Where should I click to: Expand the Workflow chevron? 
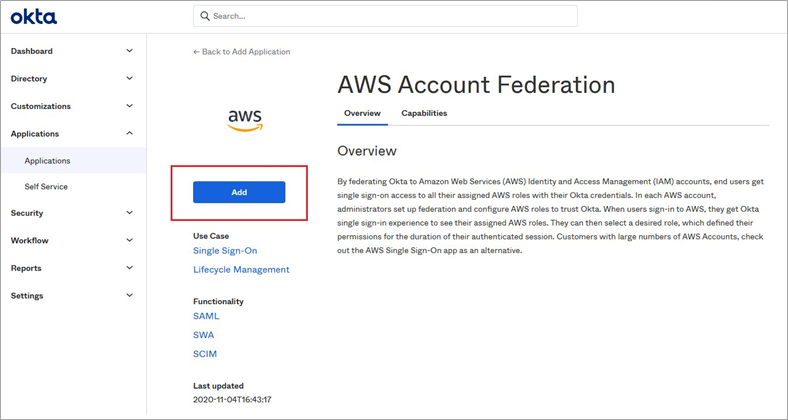(130, 241)
